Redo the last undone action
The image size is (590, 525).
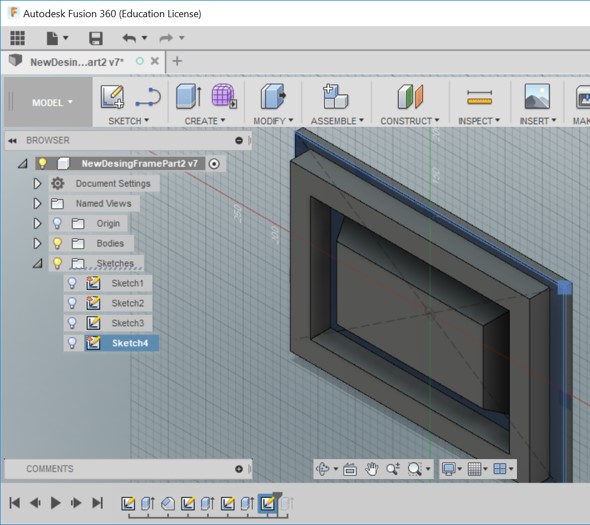click(166, 38)
